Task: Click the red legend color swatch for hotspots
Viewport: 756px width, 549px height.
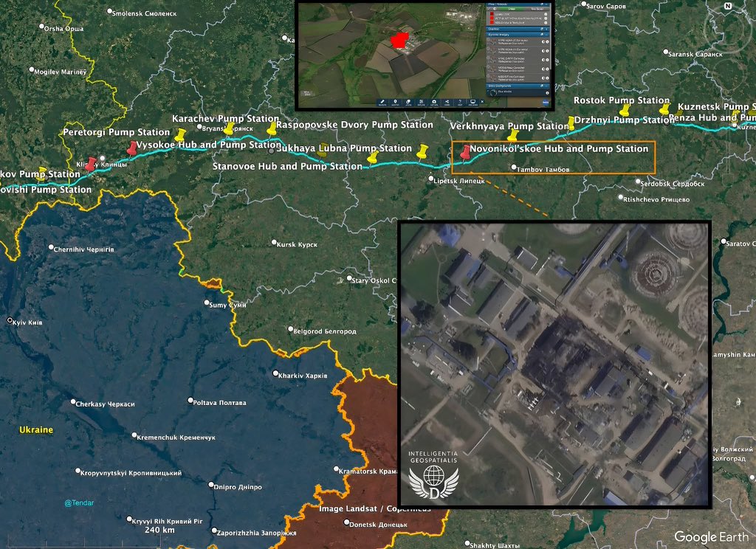Action: pyautogui.click(x=492, y=14)
